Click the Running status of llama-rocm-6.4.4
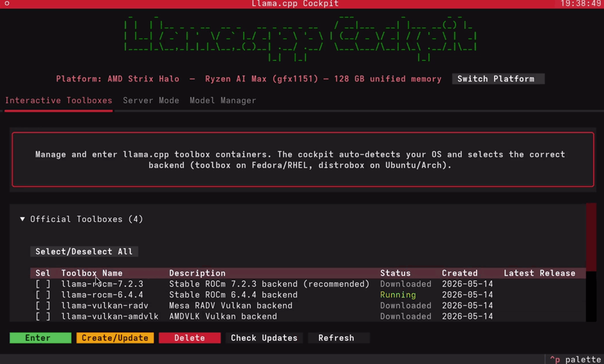 398,295
